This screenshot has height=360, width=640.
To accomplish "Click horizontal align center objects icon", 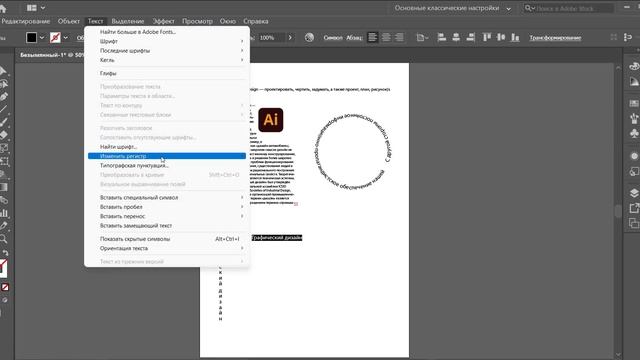I will pyautogui.click(x=456, y=38).
